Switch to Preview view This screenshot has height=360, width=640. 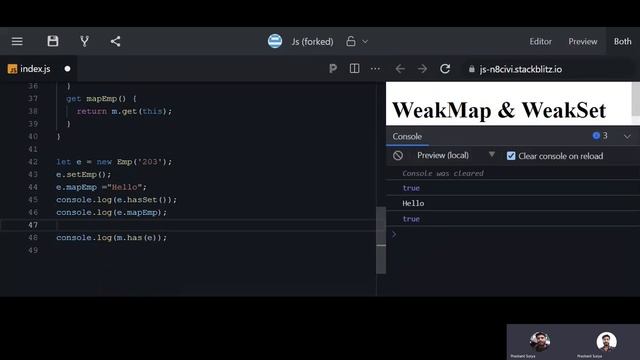click(x=582, y=42)
